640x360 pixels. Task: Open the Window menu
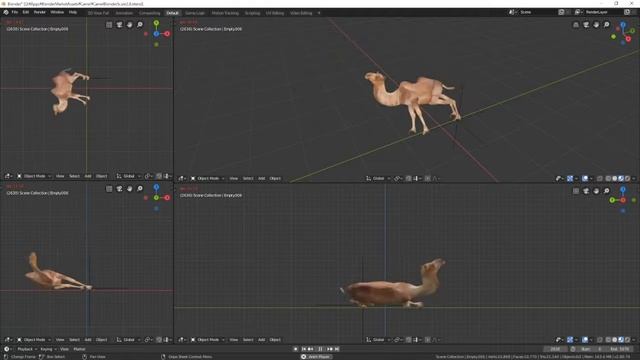pyautogui.click(x=57, y=13)
